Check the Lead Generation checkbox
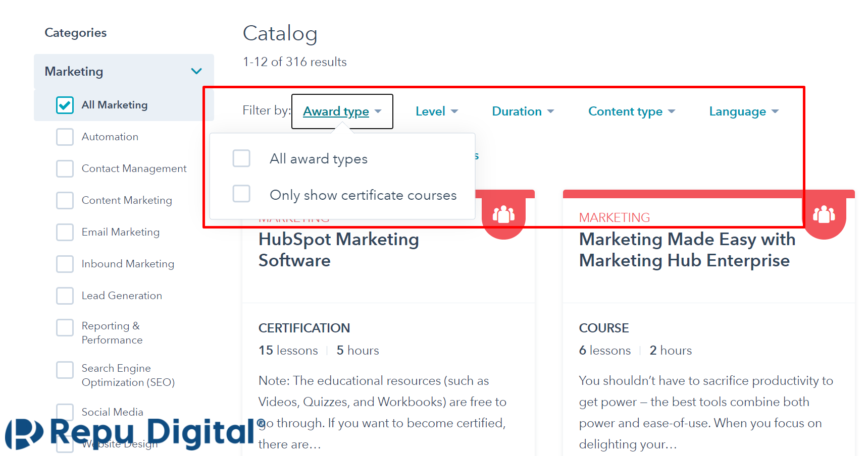The width and height of the screenshot is (868, 456). click(65, 296)
